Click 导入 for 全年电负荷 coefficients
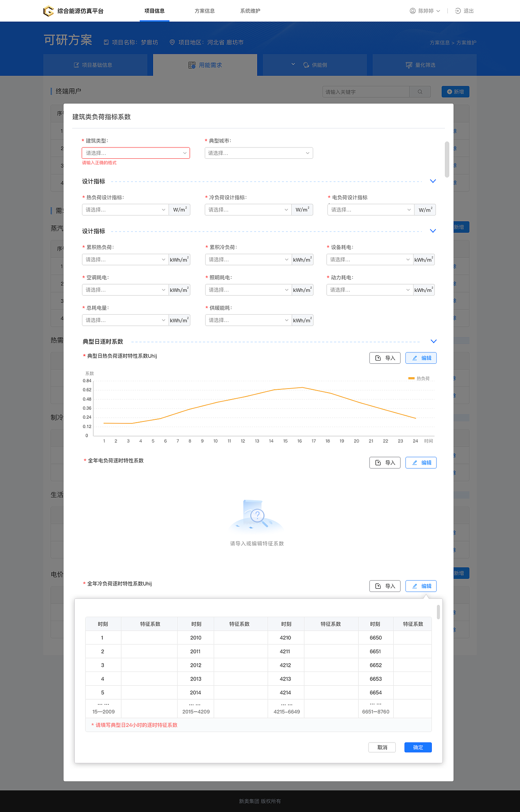Viewport: 520px width, 812px height. point(385,463)
